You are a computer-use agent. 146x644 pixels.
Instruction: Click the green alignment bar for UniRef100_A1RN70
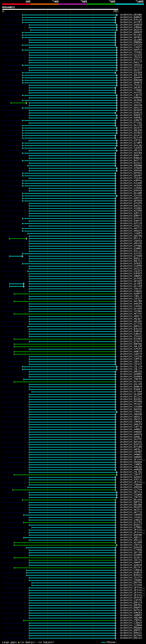coord(65,294)
